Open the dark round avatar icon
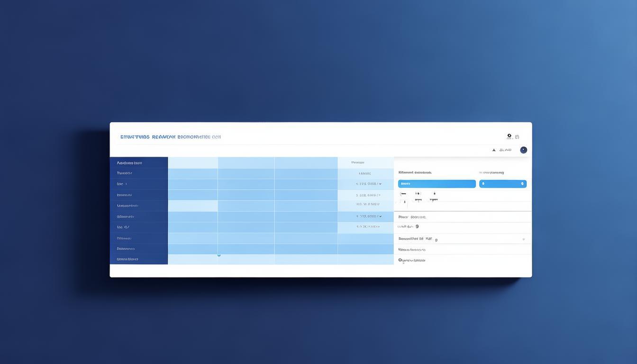637x364 pixels. (523, 150)
